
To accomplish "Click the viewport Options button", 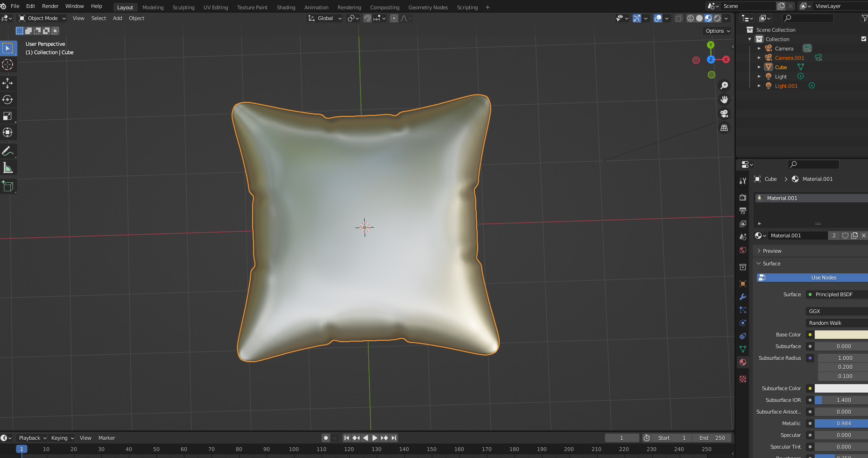I will [717, 31].
